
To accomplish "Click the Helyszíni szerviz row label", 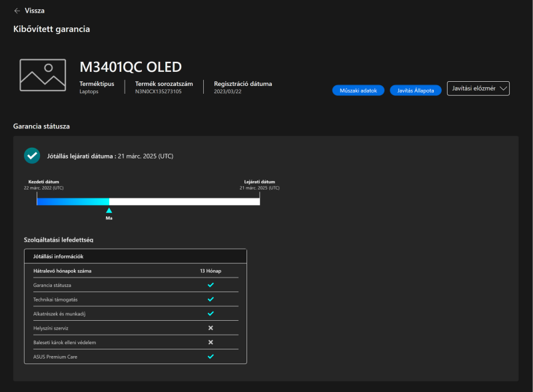I will click(x=51, y=328).
